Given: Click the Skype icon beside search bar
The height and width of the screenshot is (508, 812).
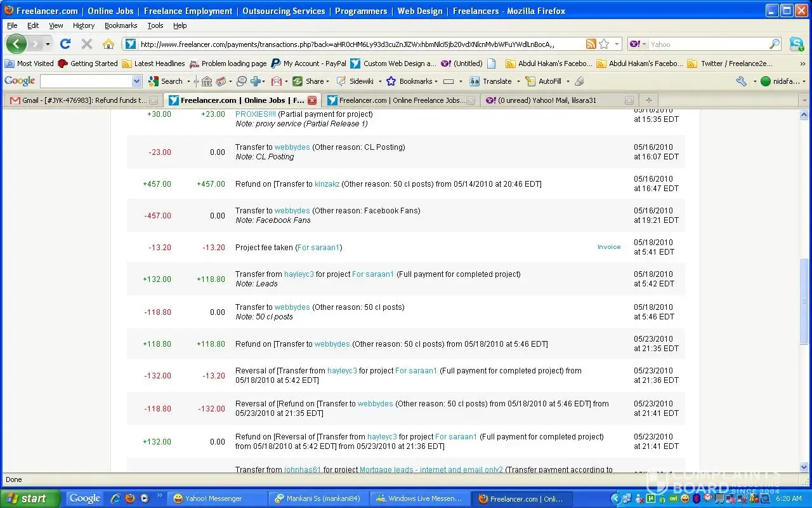Looking at the screenshot, I should (796, 44).
